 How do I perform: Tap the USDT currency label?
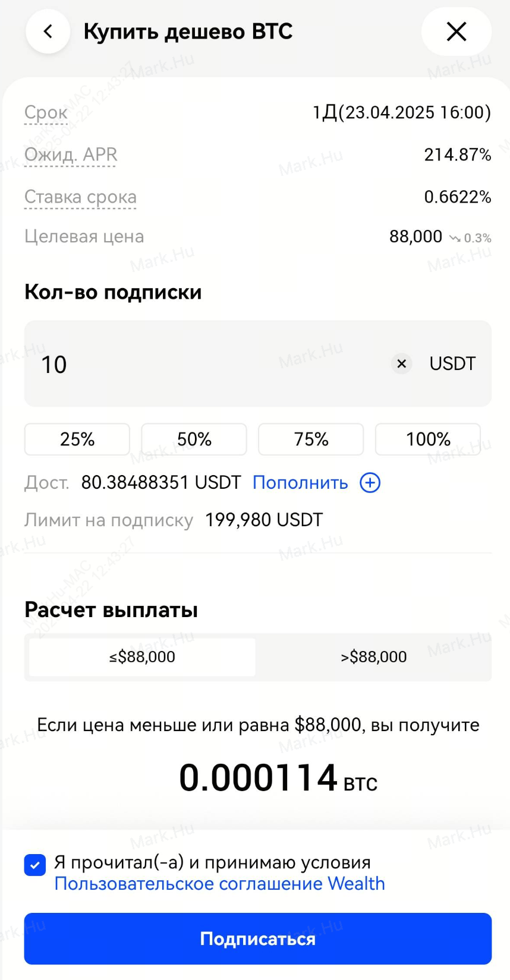click(x=452, y=363)
